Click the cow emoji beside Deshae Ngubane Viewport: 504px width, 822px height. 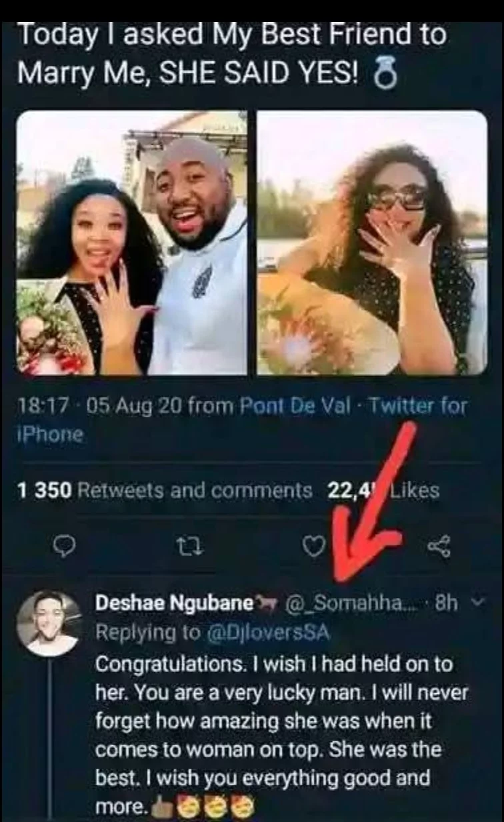(267, 604)
